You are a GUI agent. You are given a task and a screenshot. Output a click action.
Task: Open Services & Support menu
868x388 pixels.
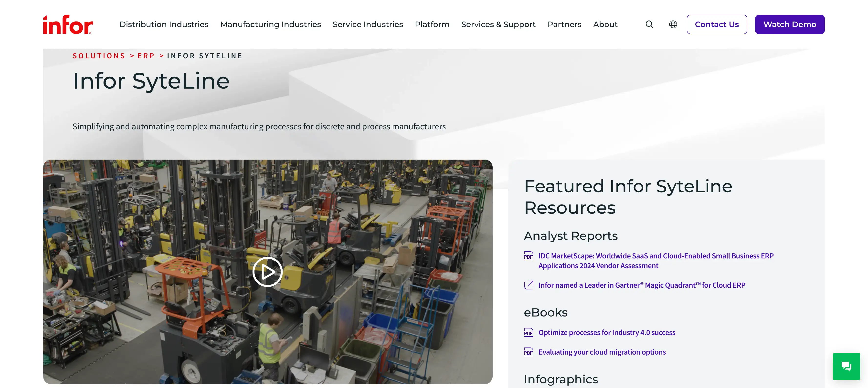click(x=498, y=25)
